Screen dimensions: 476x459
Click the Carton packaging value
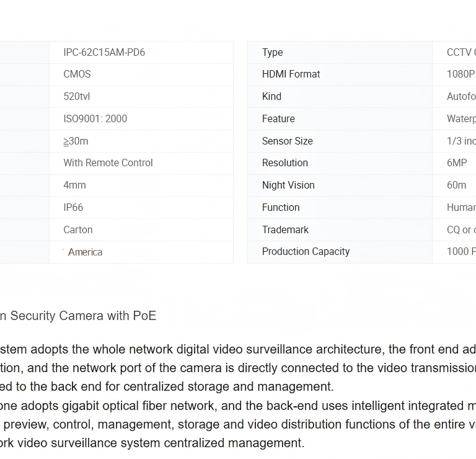pyautogui.click(x=78, y=230)
